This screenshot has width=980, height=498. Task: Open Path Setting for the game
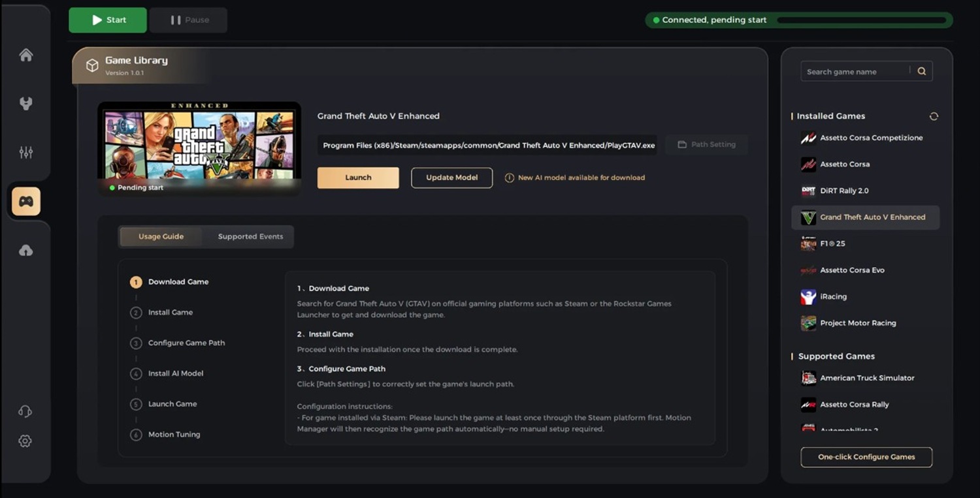coord(706,145)
